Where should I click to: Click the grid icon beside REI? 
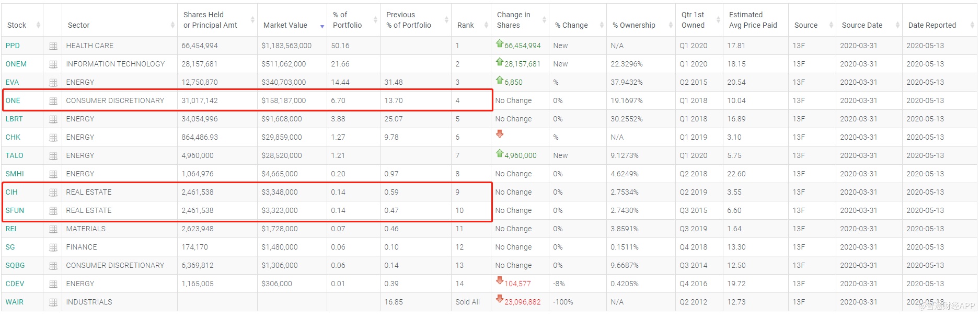pos(53,229)
